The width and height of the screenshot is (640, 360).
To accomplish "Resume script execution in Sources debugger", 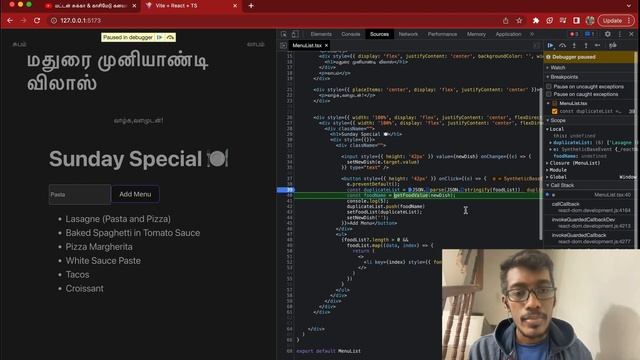I will click(551, 45).
